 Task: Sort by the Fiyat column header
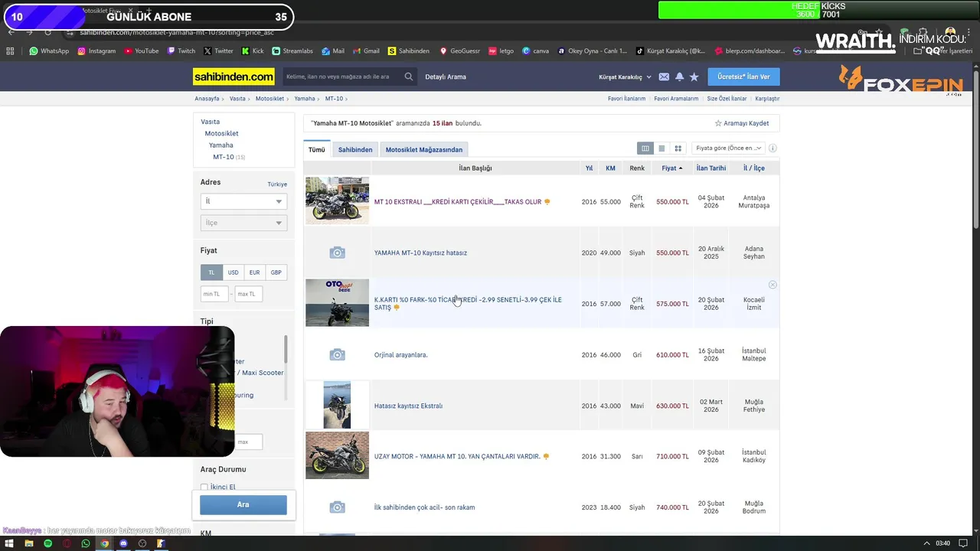point(671,168)
